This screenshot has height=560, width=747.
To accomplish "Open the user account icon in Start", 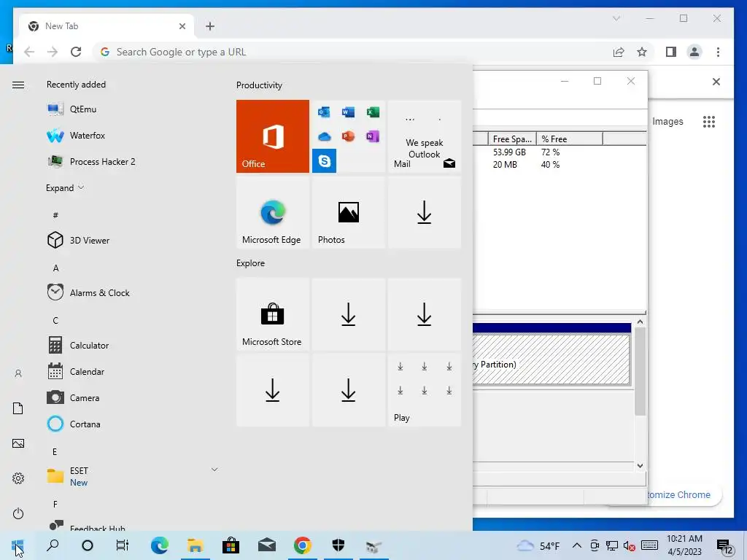I will pos(18,374).
